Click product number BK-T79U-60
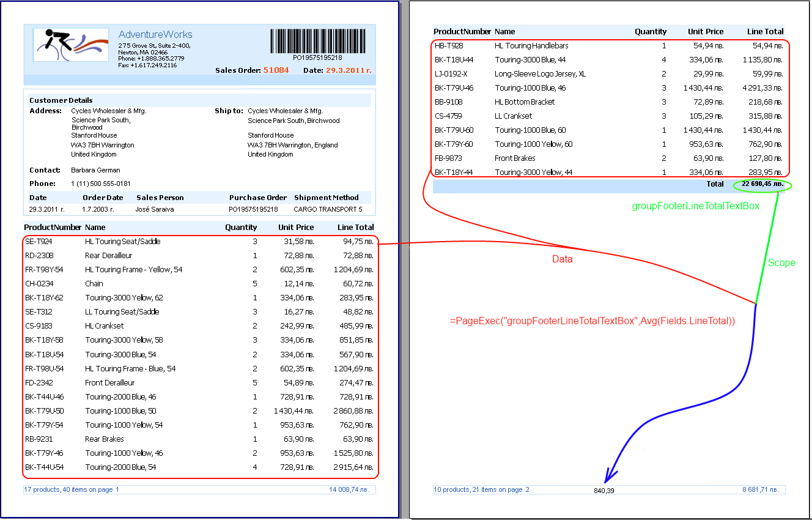 [x=454, y=130]
